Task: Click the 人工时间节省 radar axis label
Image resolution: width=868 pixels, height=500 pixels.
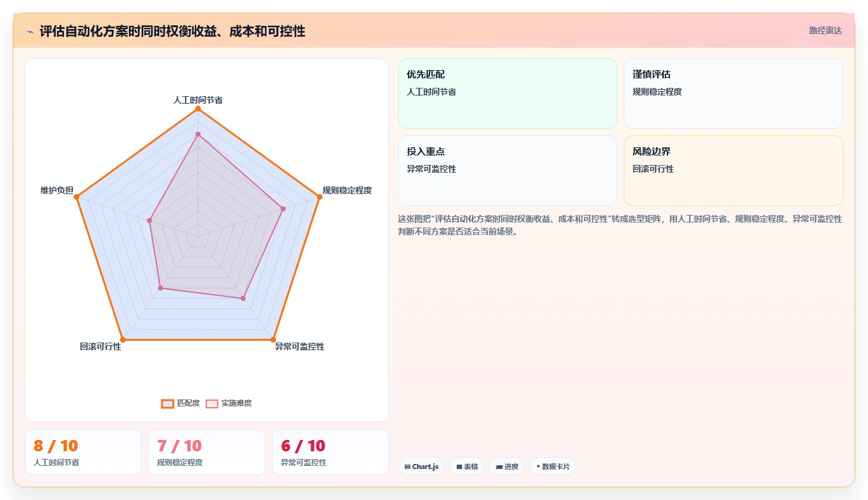Action: pos(198,100)
